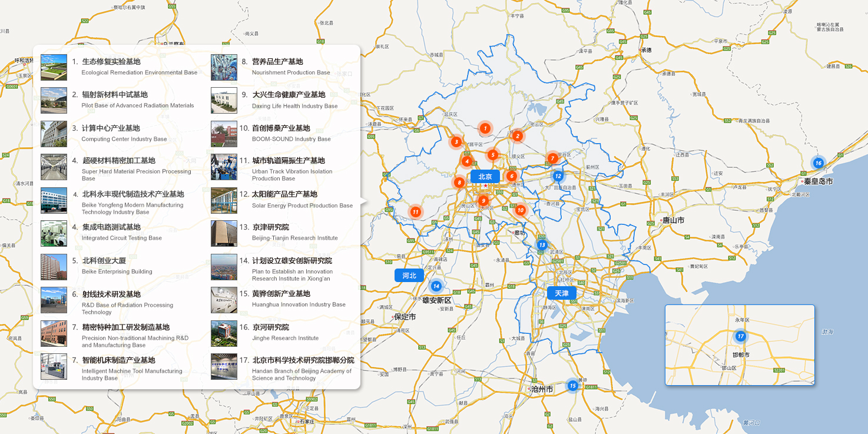The width and height of the screenshot is (868, 434).
Task: Open list title 黄骅创新产业基地
Action: (281, 293)
